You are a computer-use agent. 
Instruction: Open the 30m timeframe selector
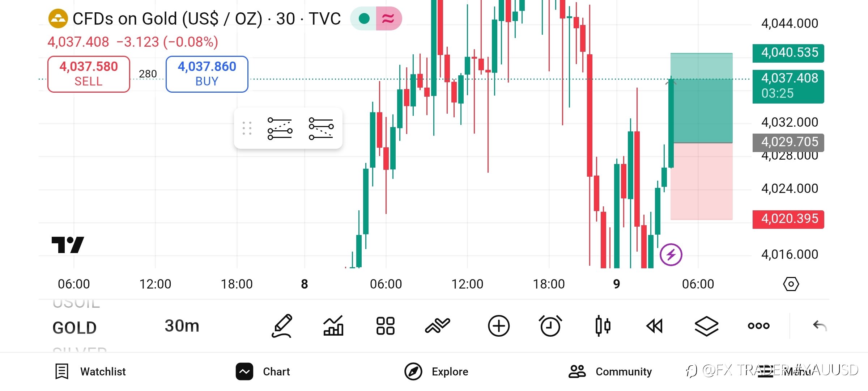(x=182, y=326)
